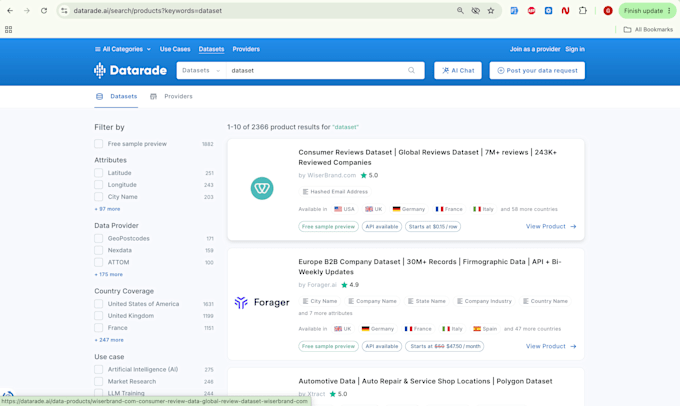Click the Forager provider logo
680x406 pixels.
click(x=262, y=302)
